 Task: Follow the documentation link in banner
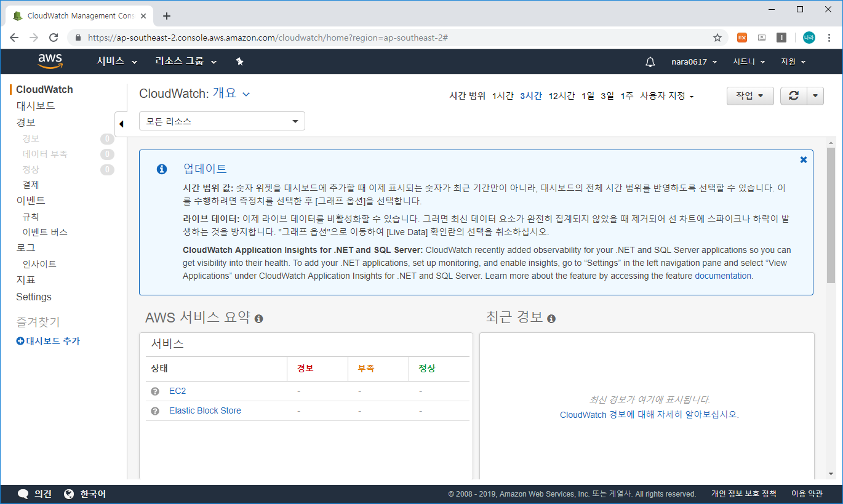pos(723,276)
